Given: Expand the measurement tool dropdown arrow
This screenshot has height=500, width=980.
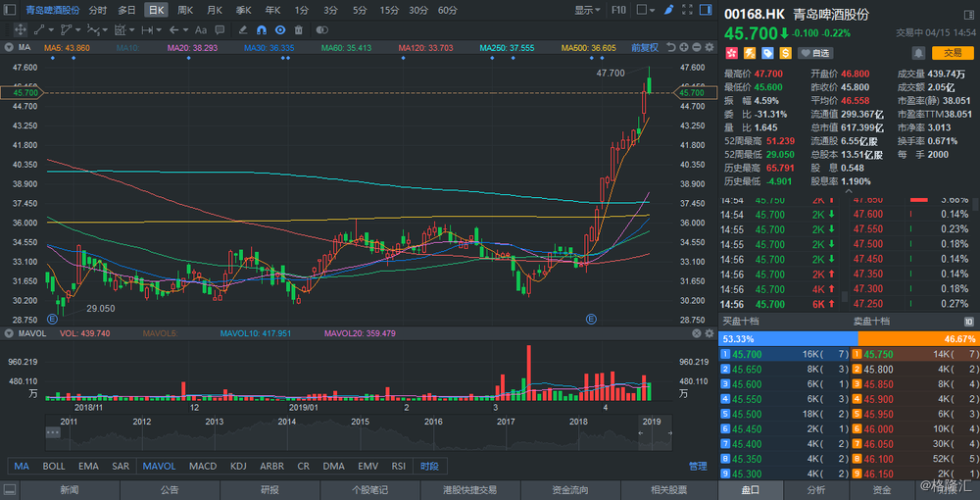Looking at the screenshot, I should [x=160, y=30].
